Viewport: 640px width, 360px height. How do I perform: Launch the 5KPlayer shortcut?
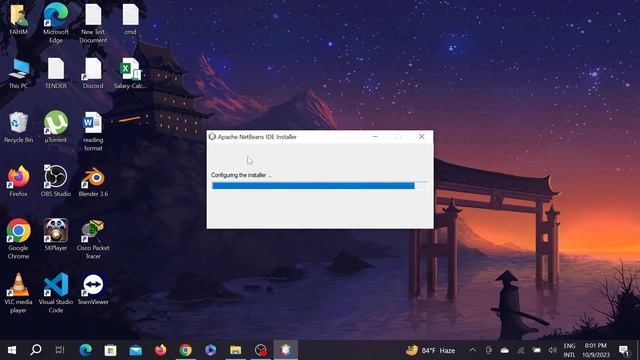click(56, 235)
